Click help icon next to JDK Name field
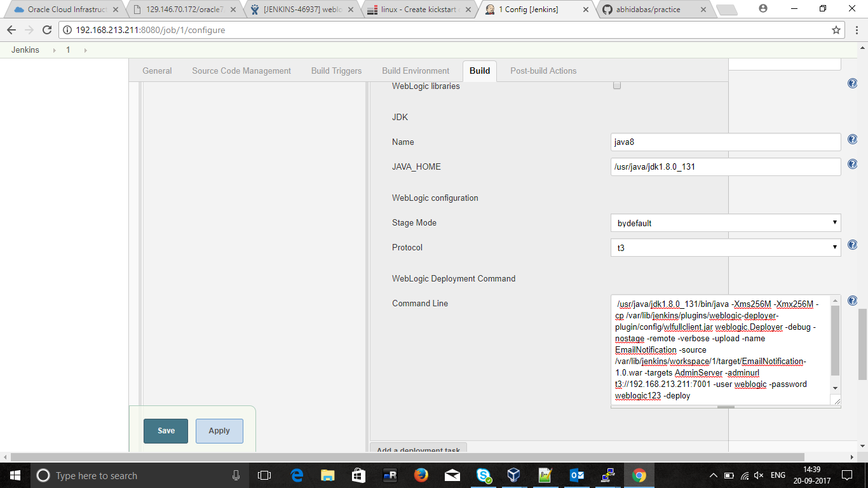This screenshot has height=488, width=868. (x=853, y=140)
